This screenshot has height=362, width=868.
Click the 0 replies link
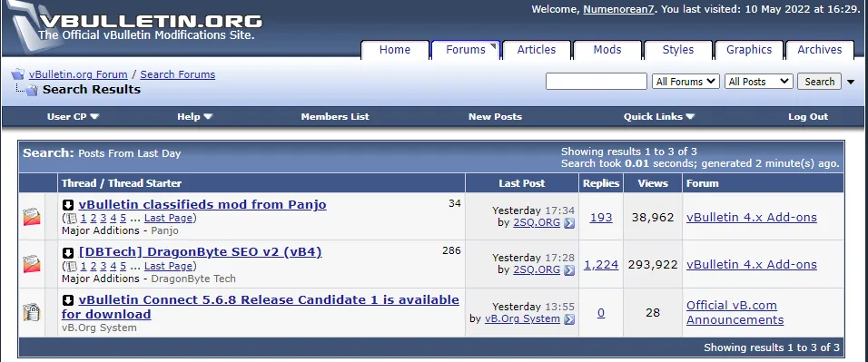[x=601, y=313]
